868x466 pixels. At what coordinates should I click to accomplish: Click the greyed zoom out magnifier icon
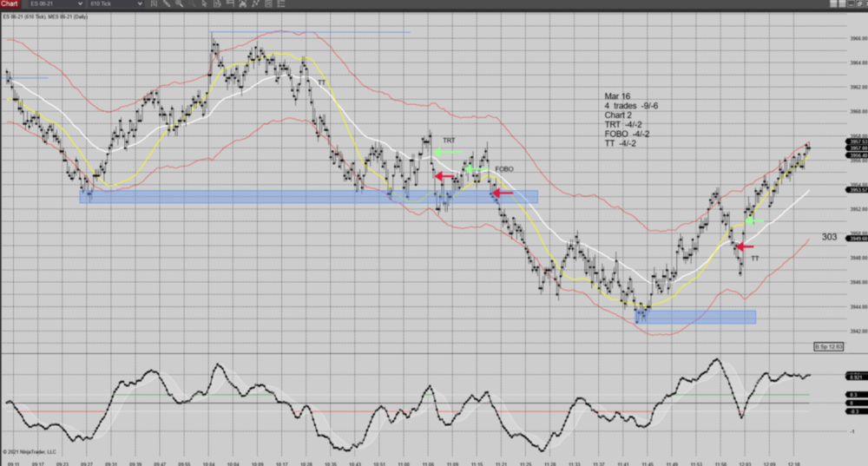(x=193, y=4)
